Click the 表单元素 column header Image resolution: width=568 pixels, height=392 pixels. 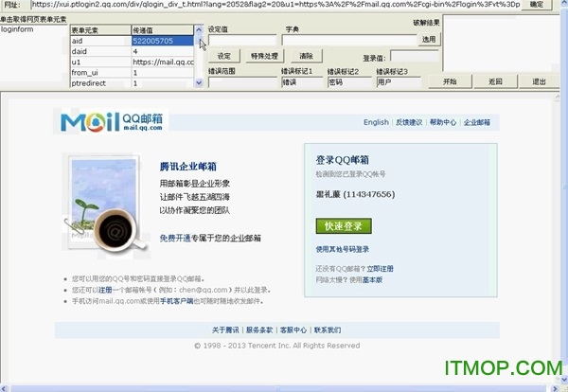(100, 30)
